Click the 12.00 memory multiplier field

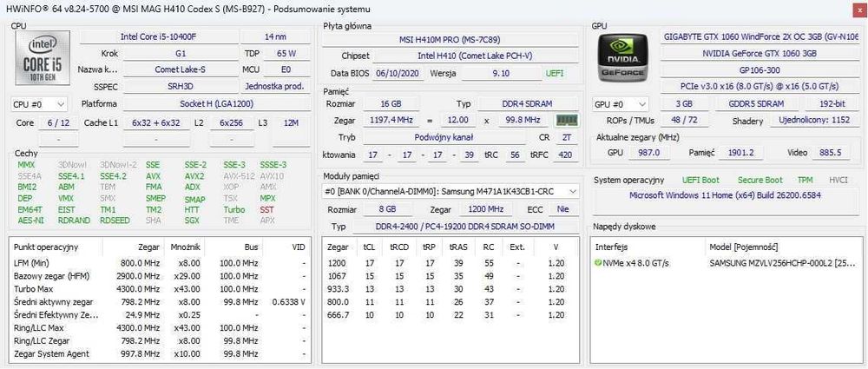tap(458, 120)
